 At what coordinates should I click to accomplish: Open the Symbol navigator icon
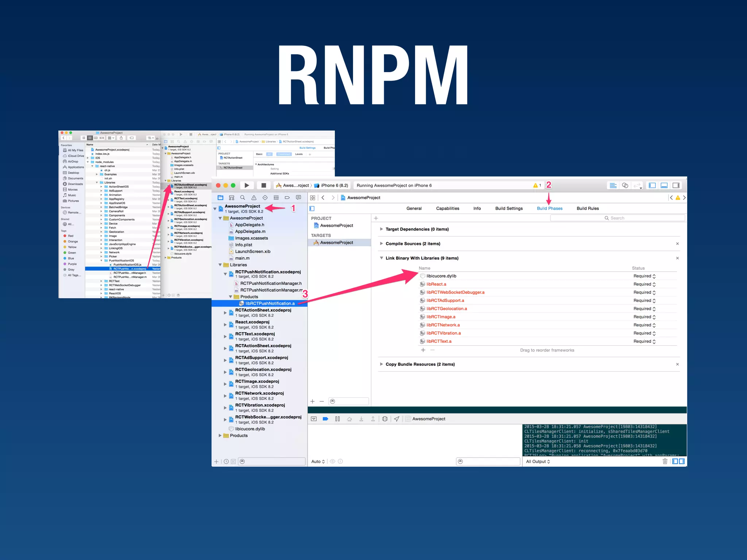coord(232,198)
